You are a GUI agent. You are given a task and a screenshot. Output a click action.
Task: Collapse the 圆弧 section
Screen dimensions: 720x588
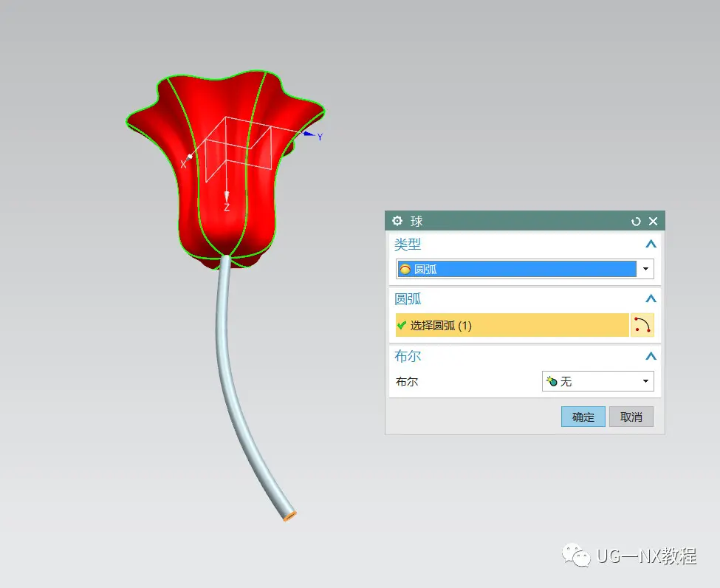click(651, 298)
